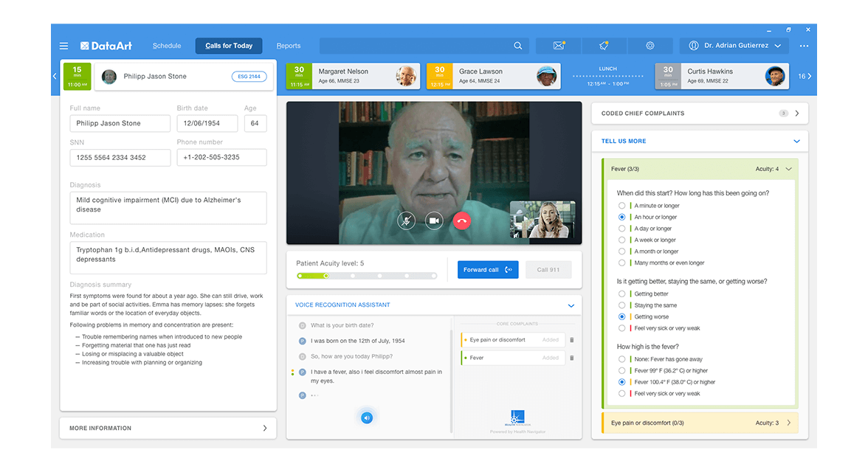This screenshot has width=868, height=472.
Task: Select radio option 'An hour or longer'
Action: (621, 217)
